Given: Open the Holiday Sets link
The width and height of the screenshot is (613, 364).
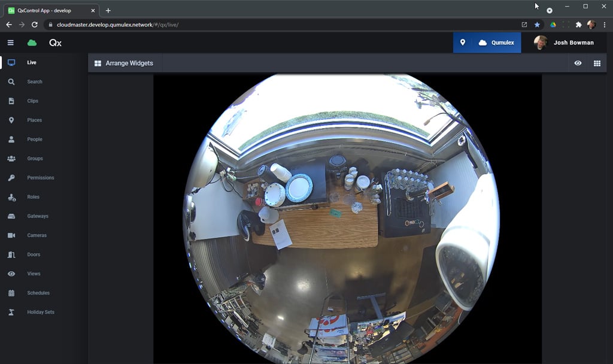Looking at the screenshot, I should point(41,312).
